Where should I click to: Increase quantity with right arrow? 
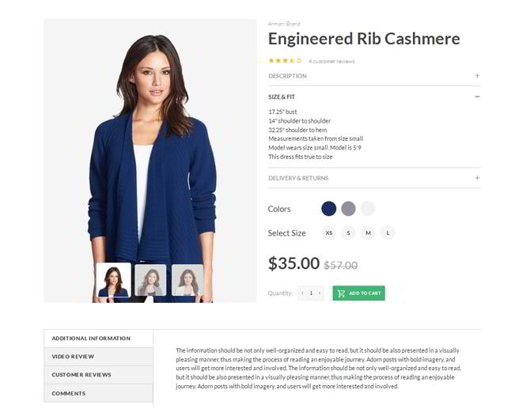320,293
